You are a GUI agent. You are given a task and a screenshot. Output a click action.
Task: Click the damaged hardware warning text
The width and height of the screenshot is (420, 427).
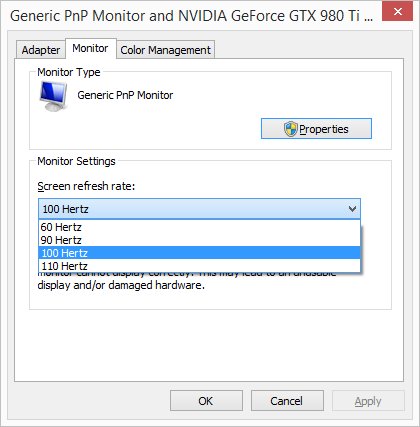pos(121,285)
